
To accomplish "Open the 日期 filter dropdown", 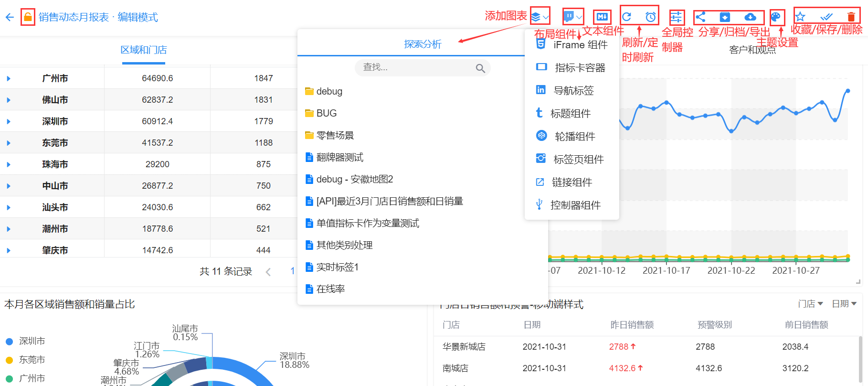I will click(844, 304).
